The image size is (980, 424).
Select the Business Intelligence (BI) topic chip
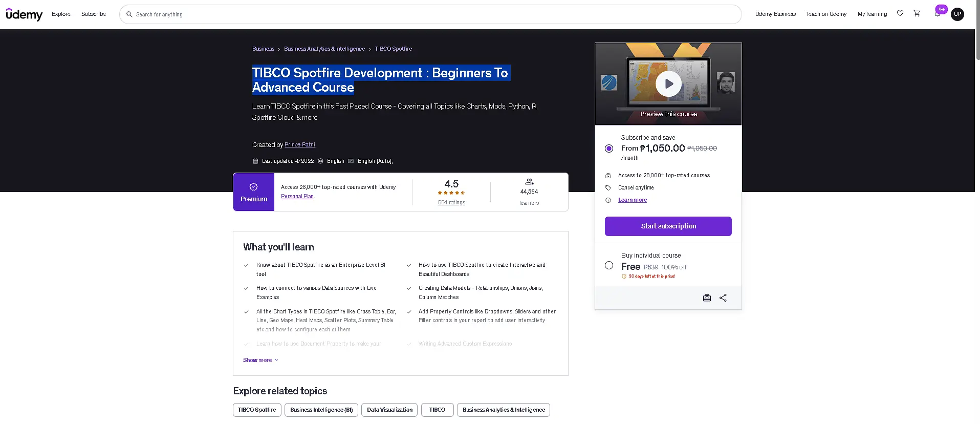[321, 410]
